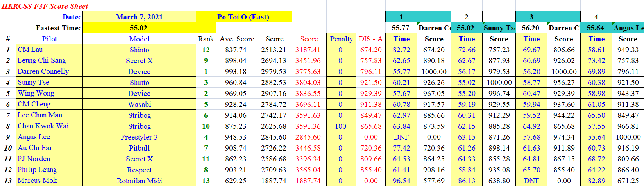Click pilot name Darren Connelly

coord(43,71)
